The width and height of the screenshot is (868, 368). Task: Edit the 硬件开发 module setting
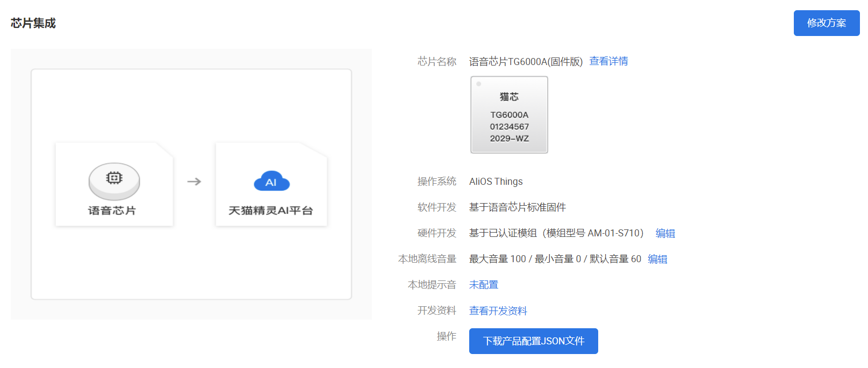coord(665,233)
